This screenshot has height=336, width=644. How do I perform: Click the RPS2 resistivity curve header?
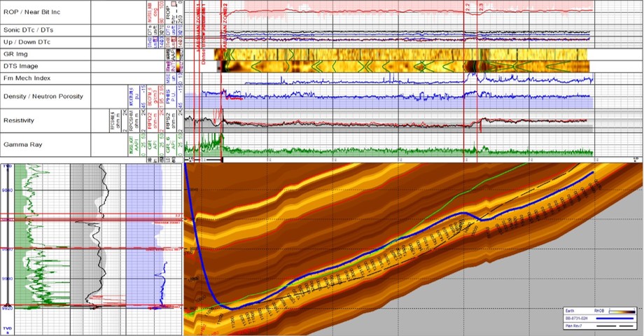168,120
